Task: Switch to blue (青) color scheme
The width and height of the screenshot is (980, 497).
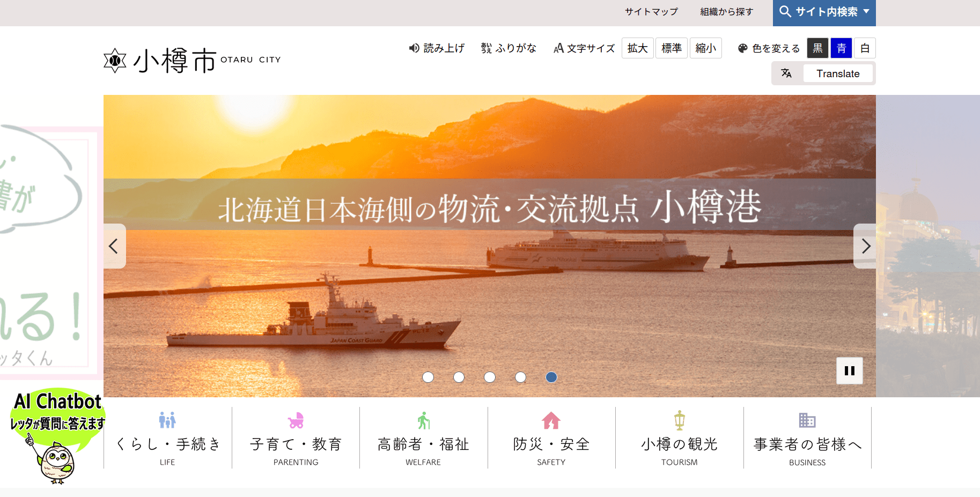Action: click(841, 48)
